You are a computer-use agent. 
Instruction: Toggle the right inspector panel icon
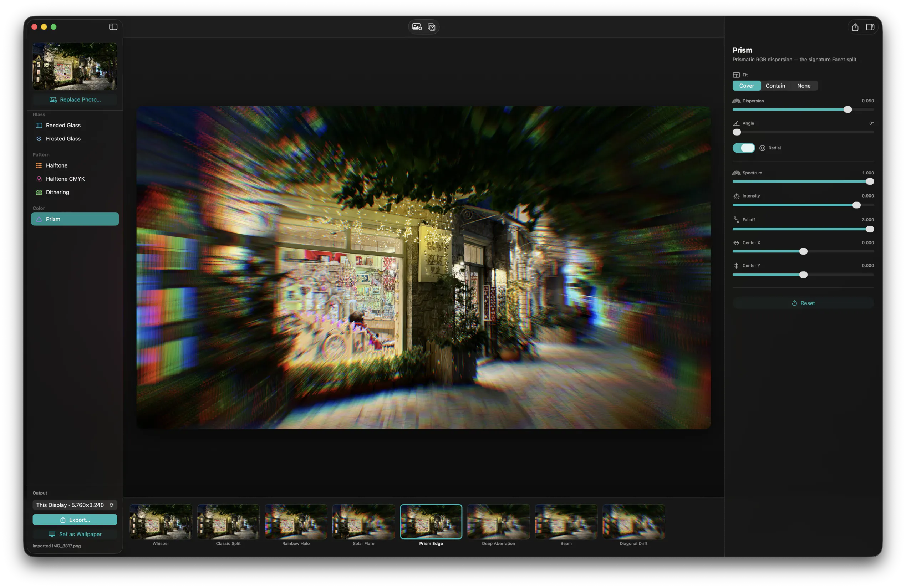click(870, 27)
